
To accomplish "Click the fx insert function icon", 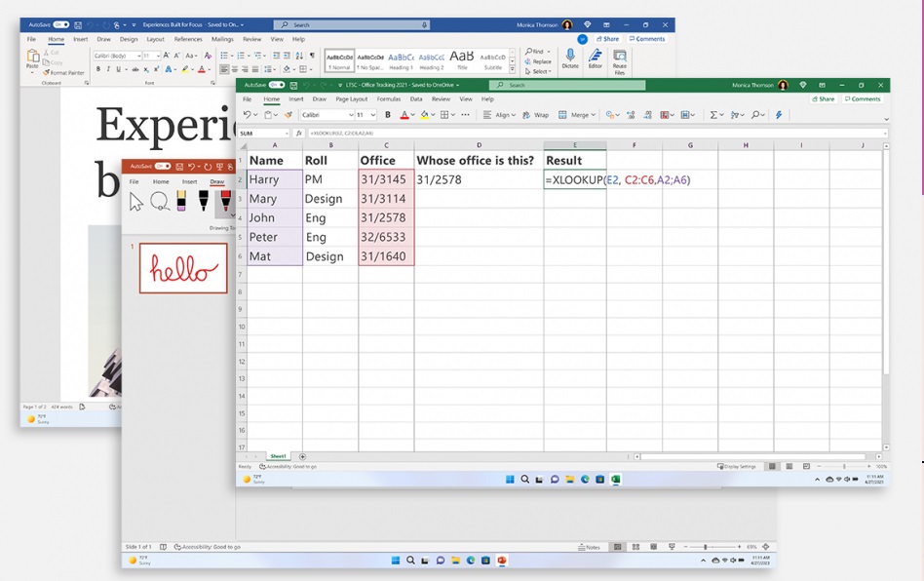I will pos(299,134).
